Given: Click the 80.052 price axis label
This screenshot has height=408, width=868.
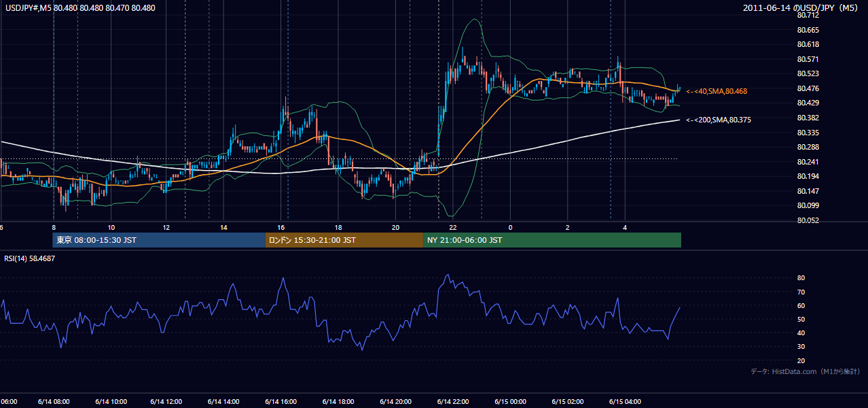Looking at the screenshot, I should pyautogui.click(x=808, y=220).
